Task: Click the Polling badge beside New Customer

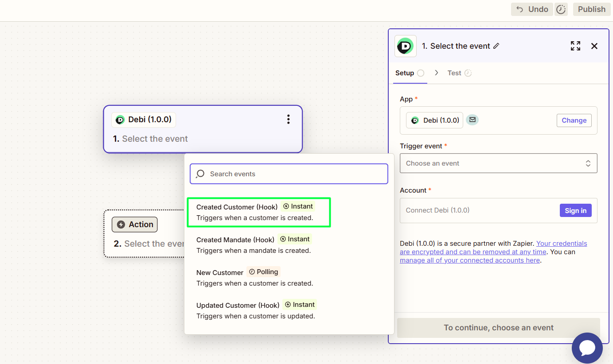Action: pyautogui.click(x=263, y=272)
